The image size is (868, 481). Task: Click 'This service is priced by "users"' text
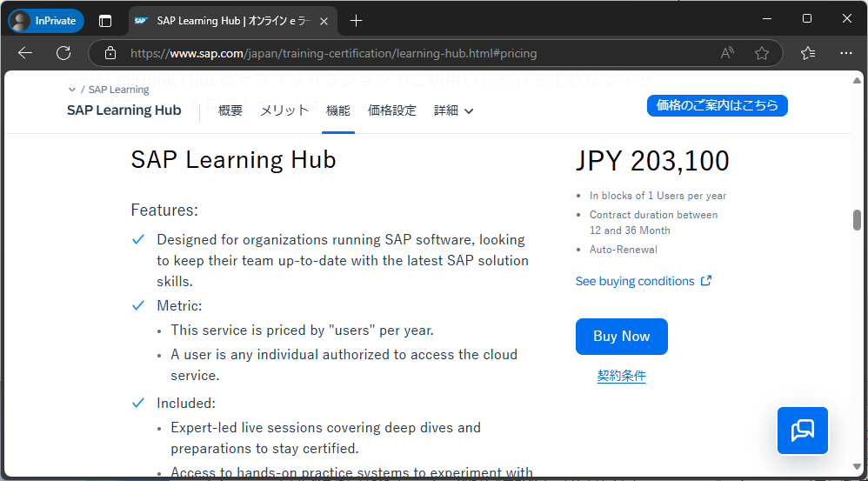pos(303,331)
